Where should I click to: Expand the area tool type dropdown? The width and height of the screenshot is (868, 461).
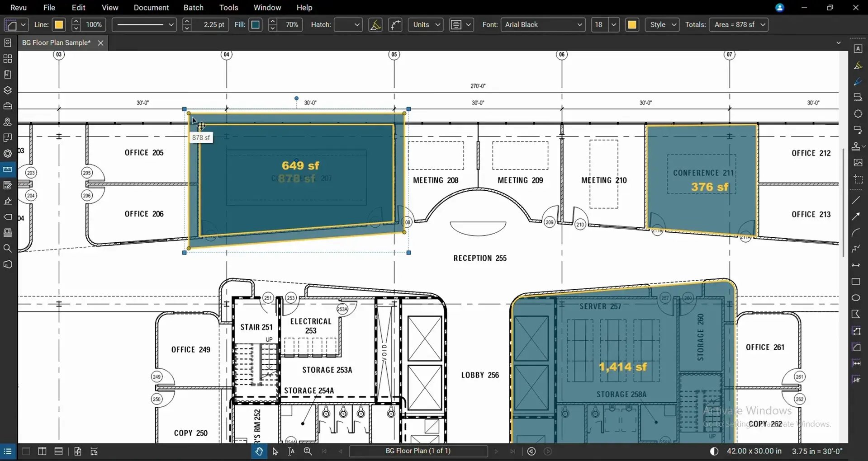[24, 25]
